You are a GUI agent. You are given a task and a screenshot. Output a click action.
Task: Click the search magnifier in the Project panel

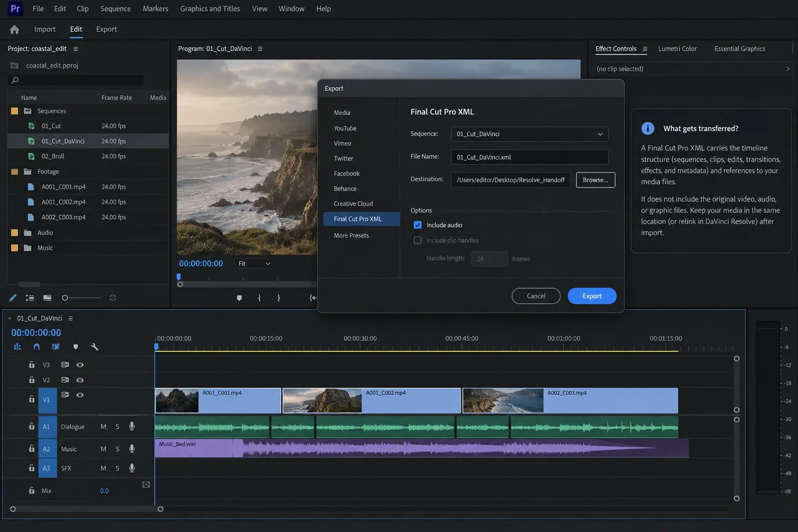click(x=15, y=80)
